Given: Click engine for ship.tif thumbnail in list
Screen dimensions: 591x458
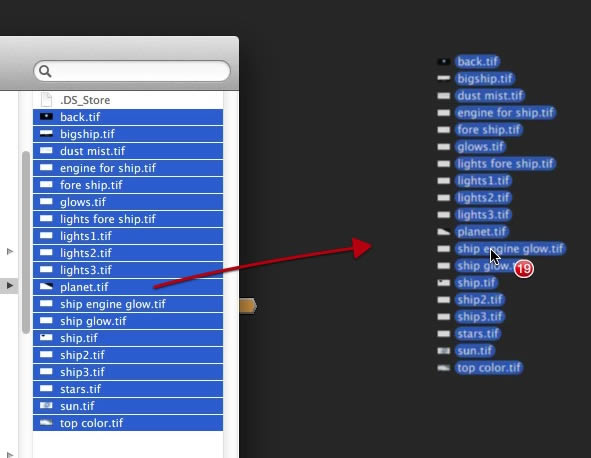Looking at the screenshot, I should (x=46, y=167).
